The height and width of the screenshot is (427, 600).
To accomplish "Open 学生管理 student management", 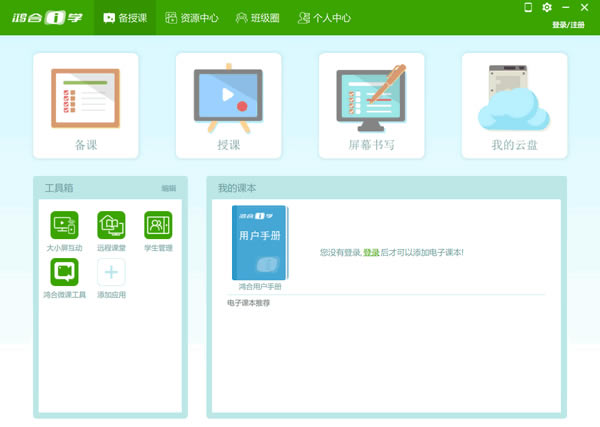I will pyautogui.click(x=158, y=227).
